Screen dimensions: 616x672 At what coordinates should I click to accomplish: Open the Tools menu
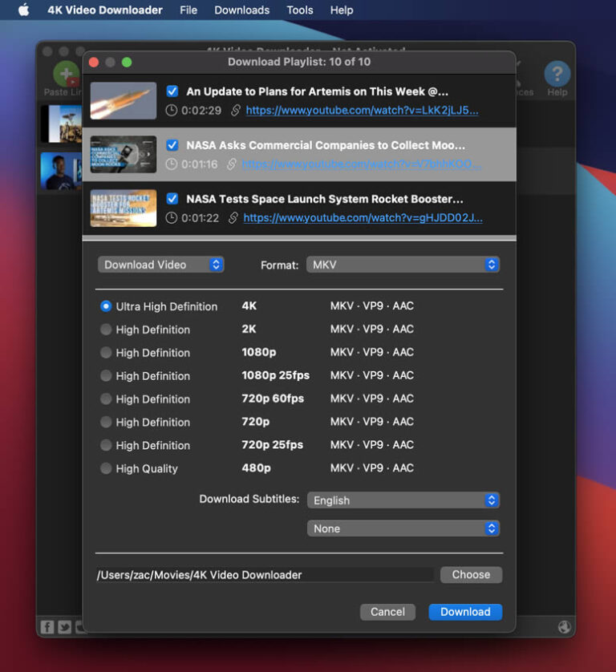pyautogui.click(x=300, y=10)
